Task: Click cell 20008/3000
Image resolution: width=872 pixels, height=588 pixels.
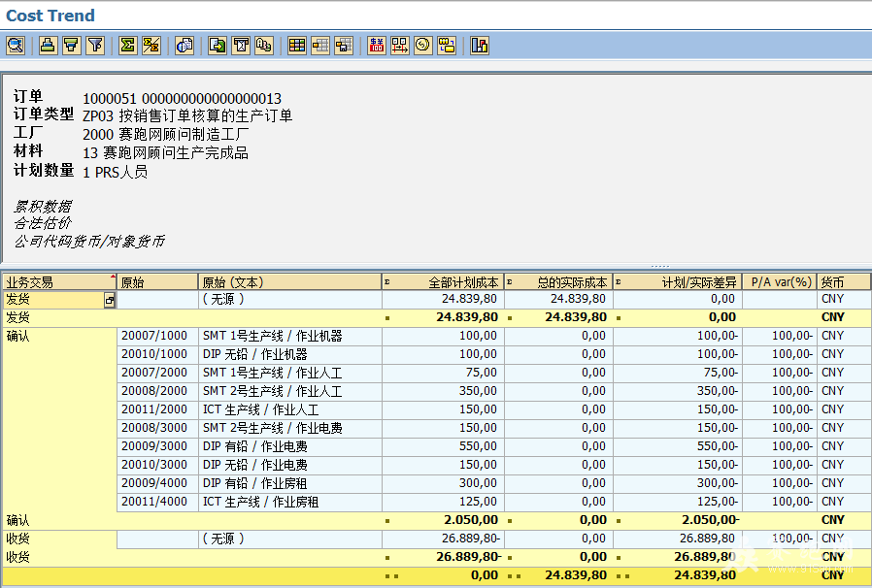Action: 157,427
